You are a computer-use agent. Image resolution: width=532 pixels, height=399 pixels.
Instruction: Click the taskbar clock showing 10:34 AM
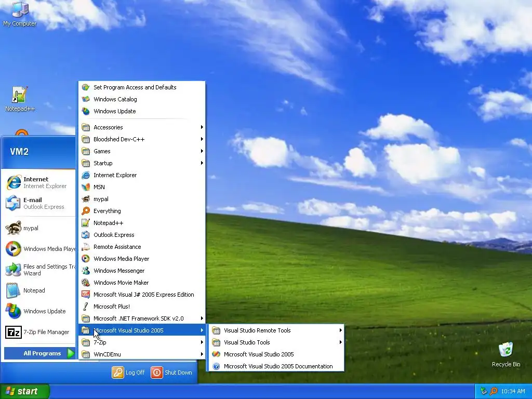tap(513, 391)
